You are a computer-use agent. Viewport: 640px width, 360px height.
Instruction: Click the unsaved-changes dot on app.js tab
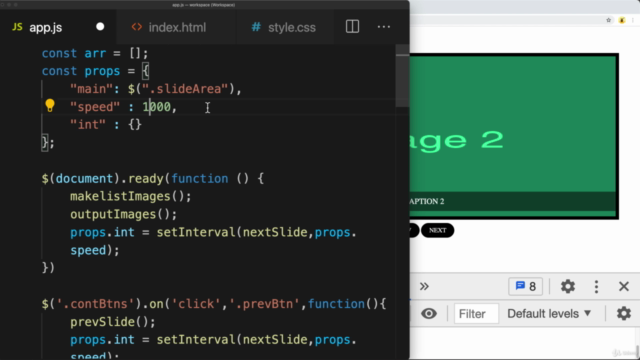point(100,27)
